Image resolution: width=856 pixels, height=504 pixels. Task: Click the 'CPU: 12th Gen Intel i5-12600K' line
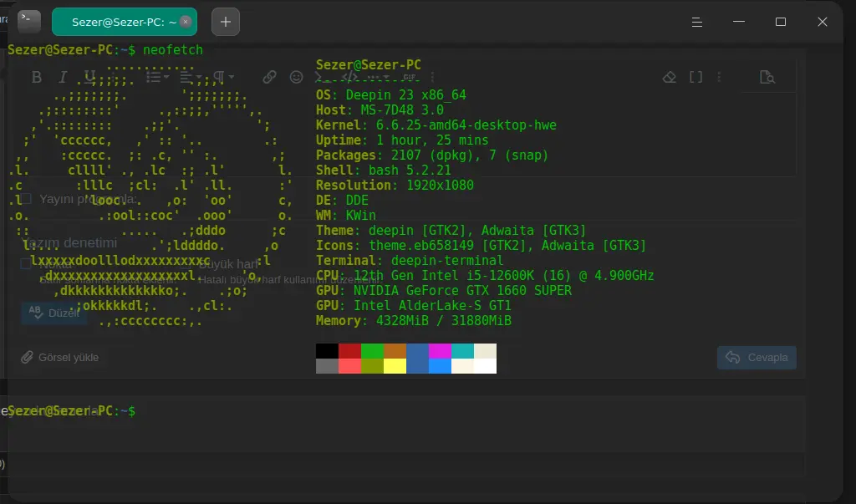point(485,276)
